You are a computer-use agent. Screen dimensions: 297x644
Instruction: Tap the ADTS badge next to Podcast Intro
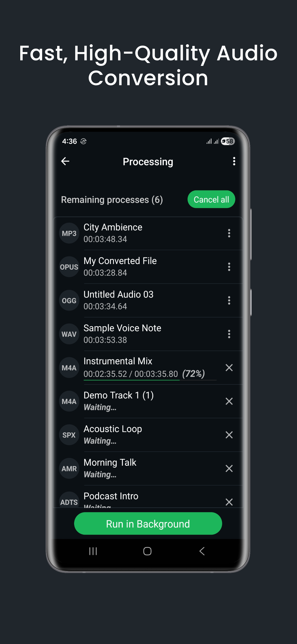(69, 502)
